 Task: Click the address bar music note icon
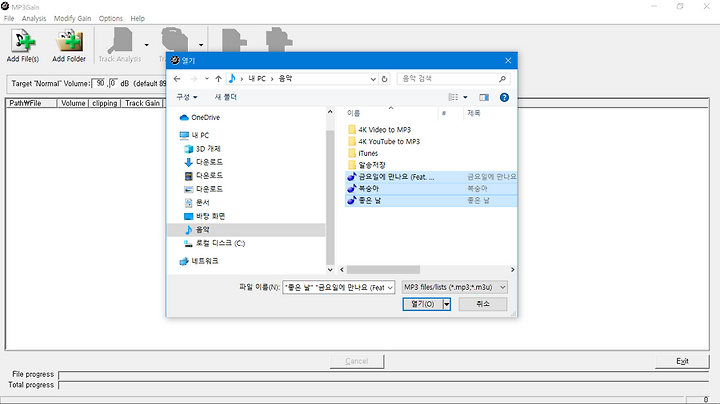232,79
